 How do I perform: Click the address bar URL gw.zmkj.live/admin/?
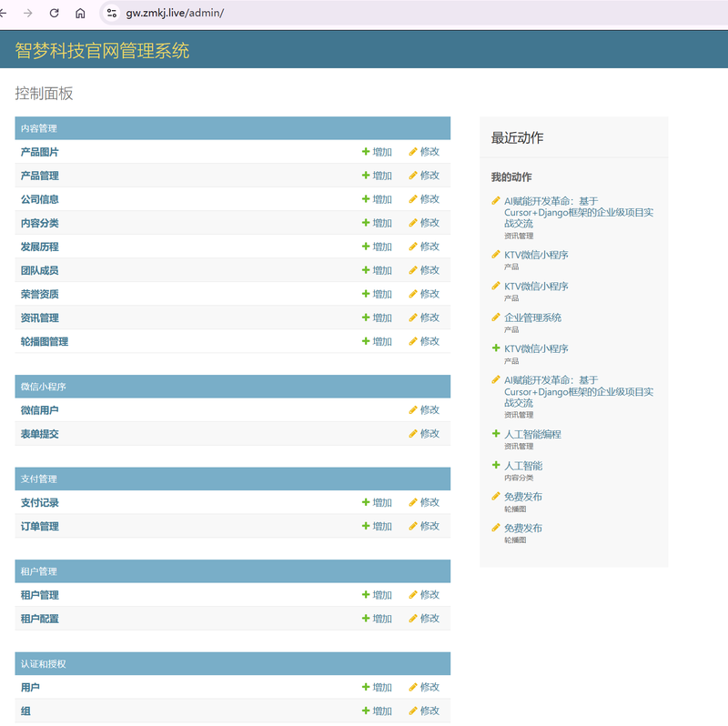click(175, 13)
